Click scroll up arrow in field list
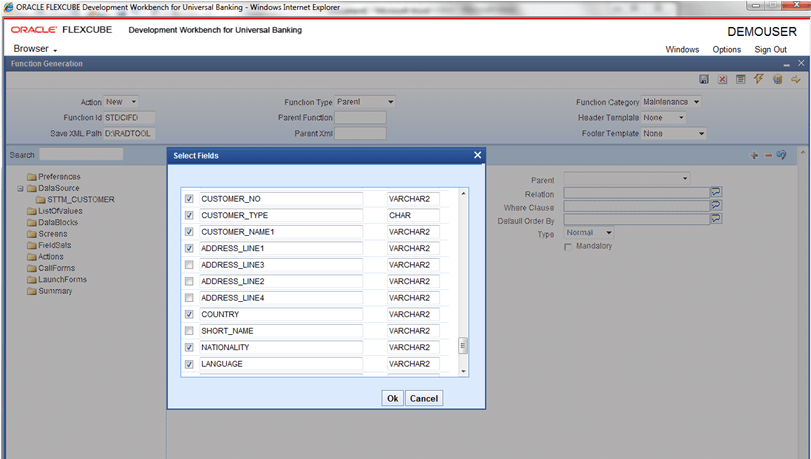The width and height of the screenshot is (811, 459). click(x=463, y=194)
